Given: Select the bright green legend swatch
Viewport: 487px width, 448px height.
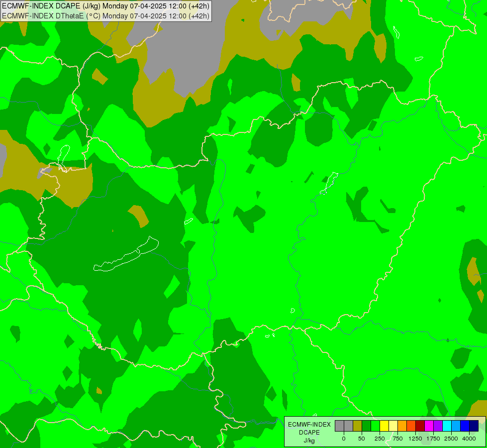Looking at the screenshot, I should 376,426.
